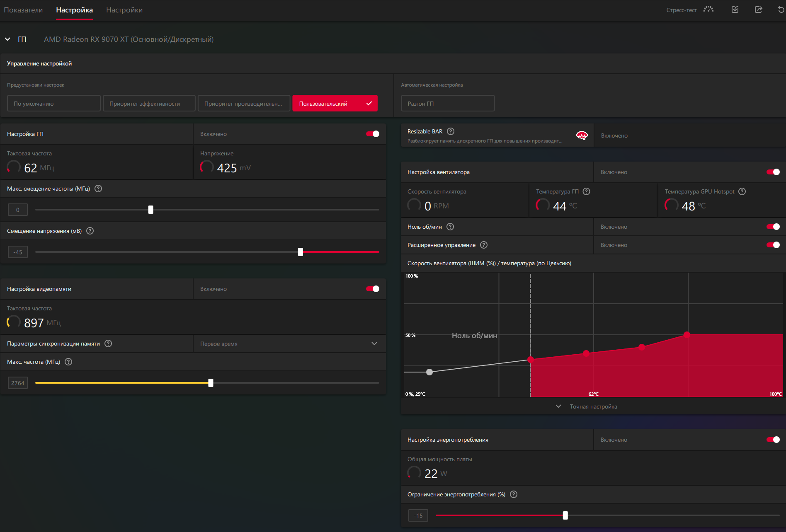The height and width of the screenshot is (532, 786).
Task: Click the Макс. частота memory slider handle
Action: [211, 383]
